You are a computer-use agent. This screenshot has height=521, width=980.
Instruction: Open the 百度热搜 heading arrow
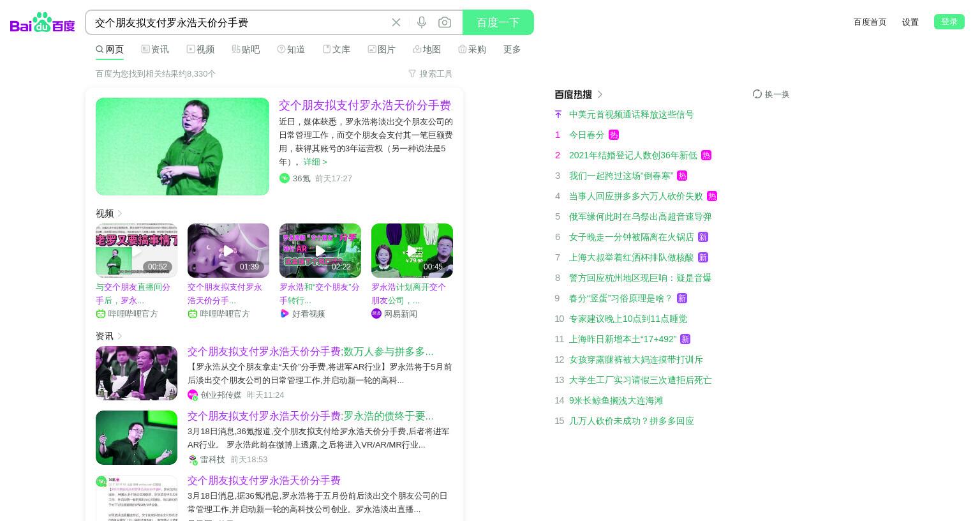click(x=600, y=94)
